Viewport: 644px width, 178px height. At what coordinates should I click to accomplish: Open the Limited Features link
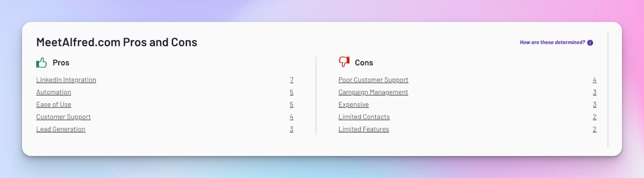(x=364, y=129)
